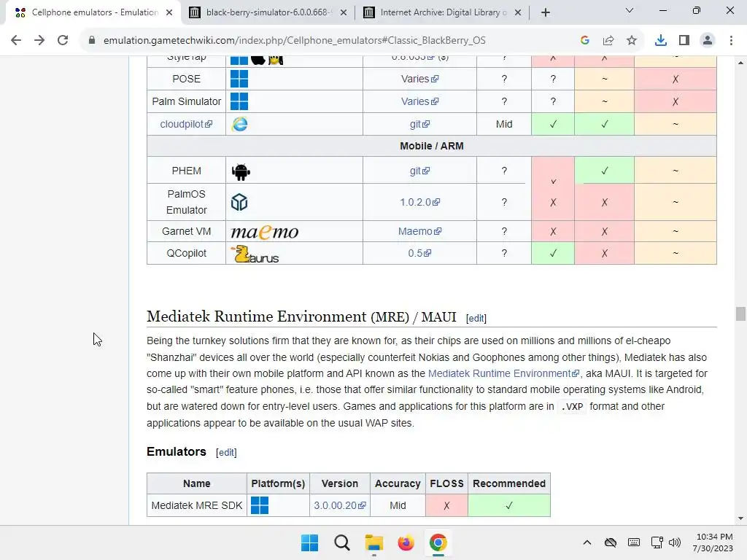747x560 pixels.
Task: Close the Cellphone emulators tab
Action: 169,12
